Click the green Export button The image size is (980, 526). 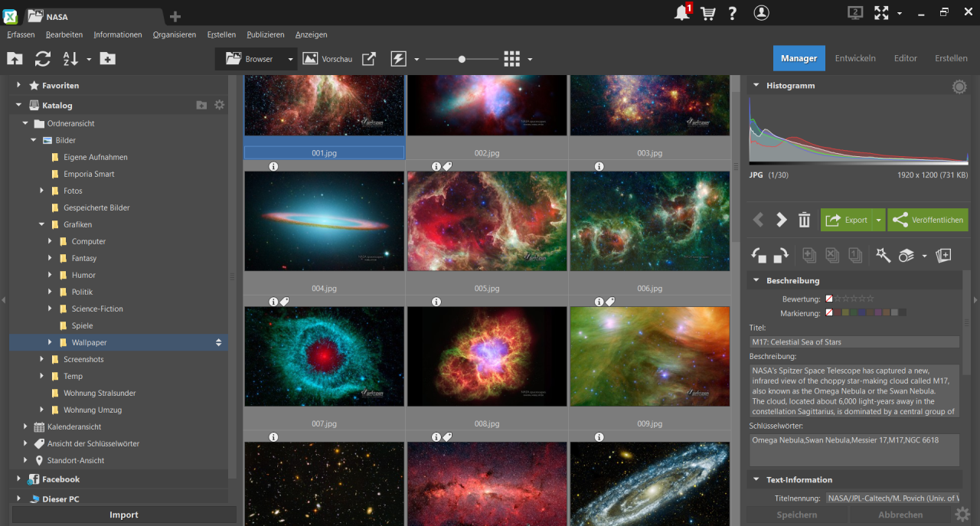(846, 220)
